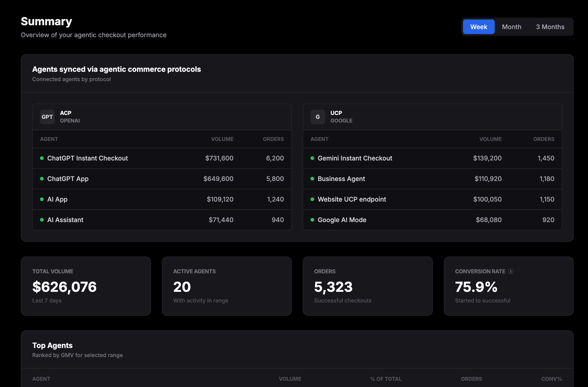Sort Top Agents by % of Total

click(x=386, y=379)
